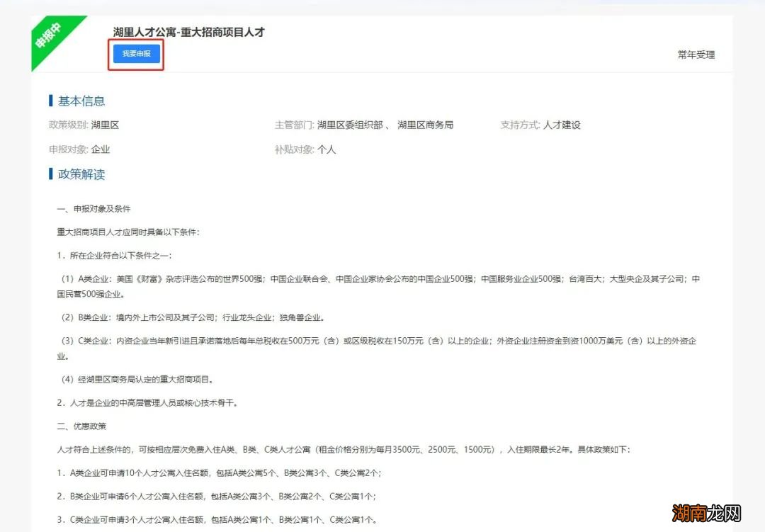Click the red highlight box around 我要申报
Viewport: 765px width, 532px height.
click(x=136, y=54)
